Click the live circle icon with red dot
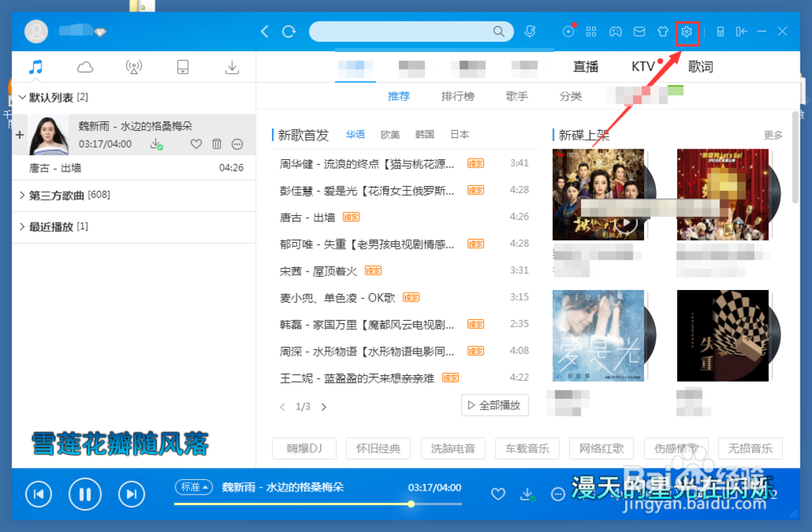The height and width of the screenshot is (532, 812). click(x=568, y=32)
